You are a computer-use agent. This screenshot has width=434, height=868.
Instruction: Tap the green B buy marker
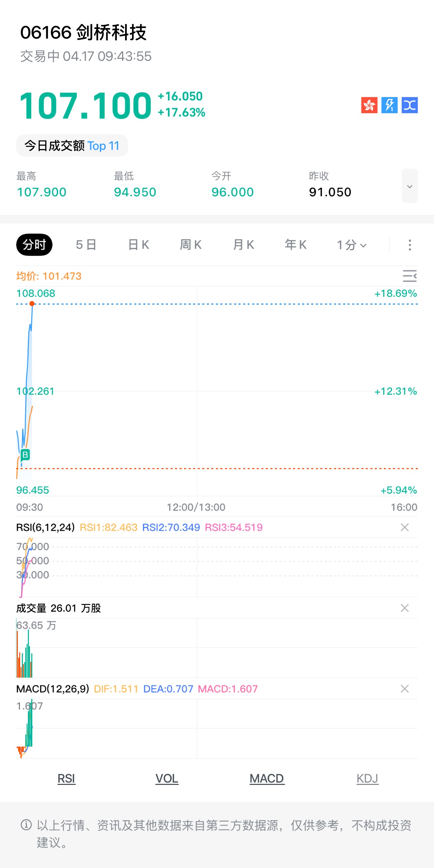(25, 454)
